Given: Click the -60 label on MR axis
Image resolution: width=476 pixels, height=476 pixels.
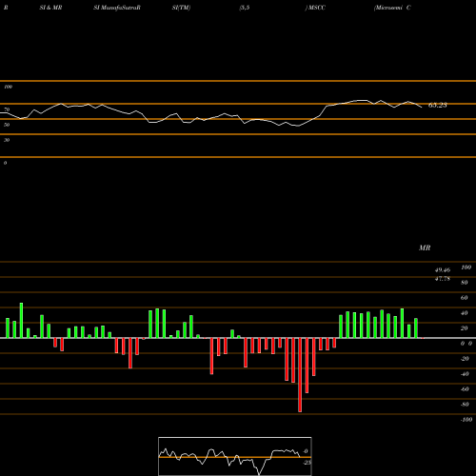Looking at the screenshot, I should click(x=465, y=389).
